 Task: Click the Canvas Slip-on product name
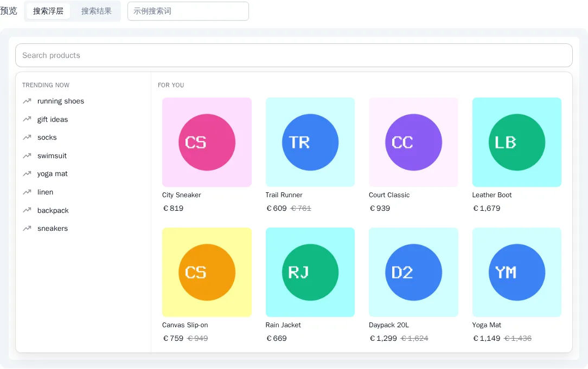pyautogui.click(x=185, y=325)
